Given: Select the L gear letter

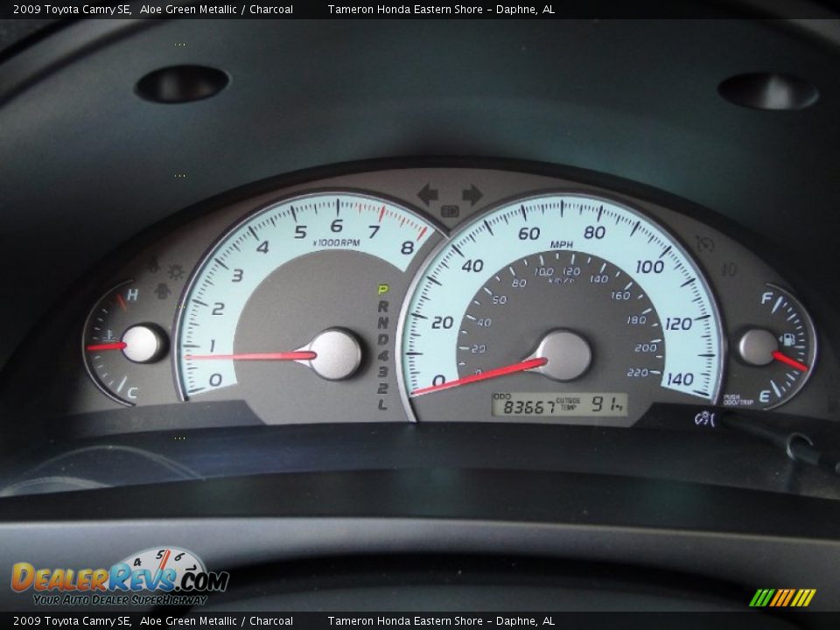Looking at the screenshot, I should (382, 404).
